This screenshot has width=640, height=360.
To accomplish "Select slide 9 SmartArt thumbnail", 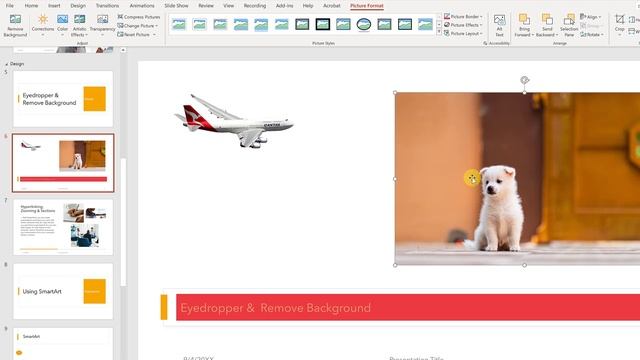I will [63, 344].
